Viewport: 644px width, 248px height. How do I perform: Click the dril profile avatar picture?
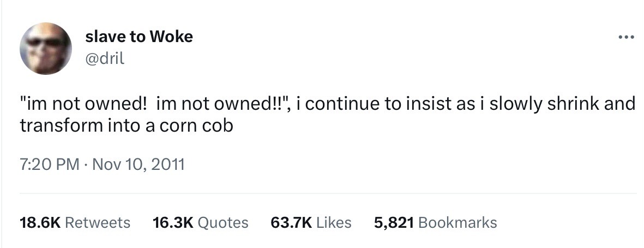pyautogui.click(x=46, y=49)
